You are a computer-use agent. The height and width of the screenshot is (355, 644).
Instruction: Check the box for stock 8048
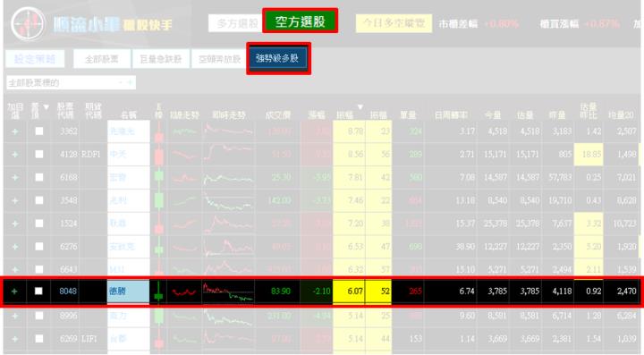point(38,291)
